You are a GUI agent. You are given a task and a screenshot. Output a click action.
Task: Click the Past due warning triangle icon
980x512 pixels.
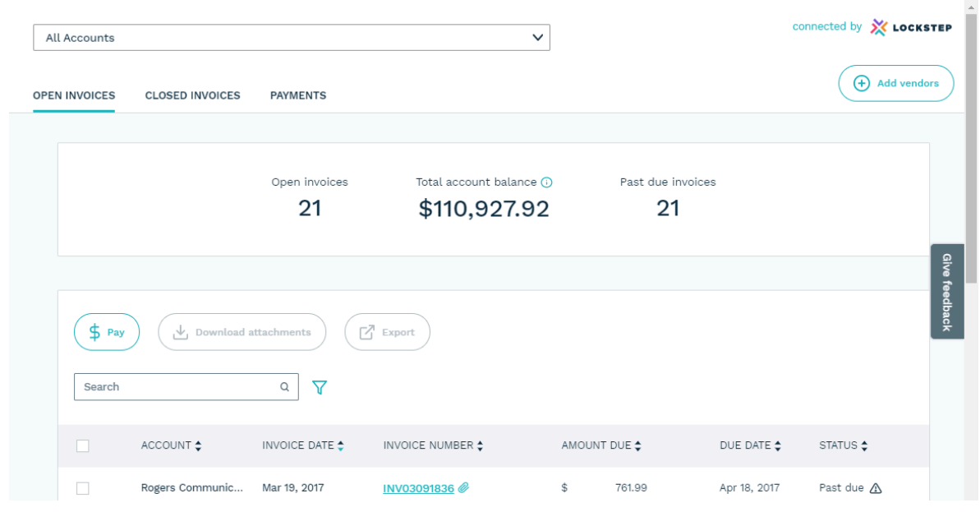[x=876, y=488]
